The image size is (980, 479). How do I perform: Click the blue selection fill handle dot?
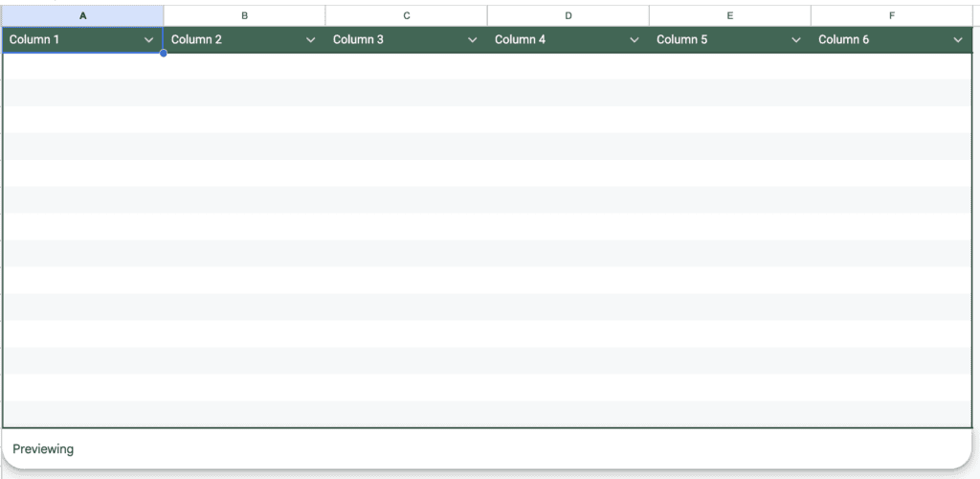point(163,53)
